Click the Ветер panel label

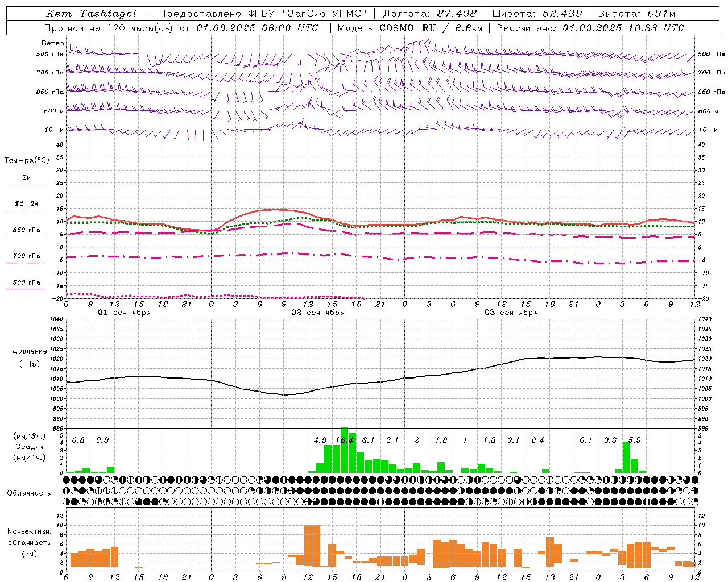tap(52, 43)
